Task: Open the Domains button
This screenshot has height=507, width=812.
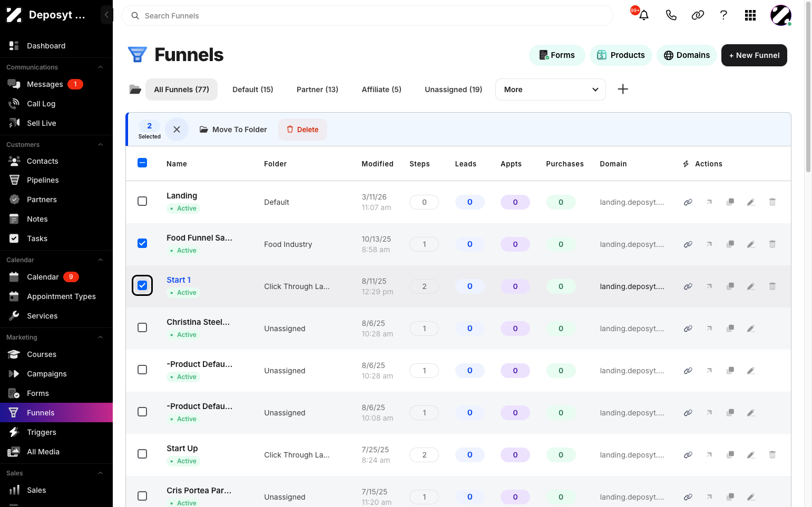Action: 687,55
